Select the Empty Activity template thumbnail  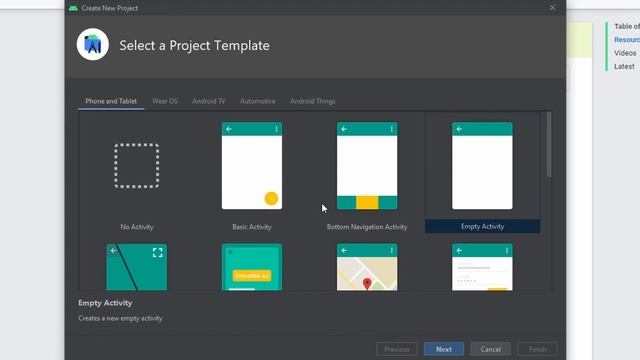point(482,166)
